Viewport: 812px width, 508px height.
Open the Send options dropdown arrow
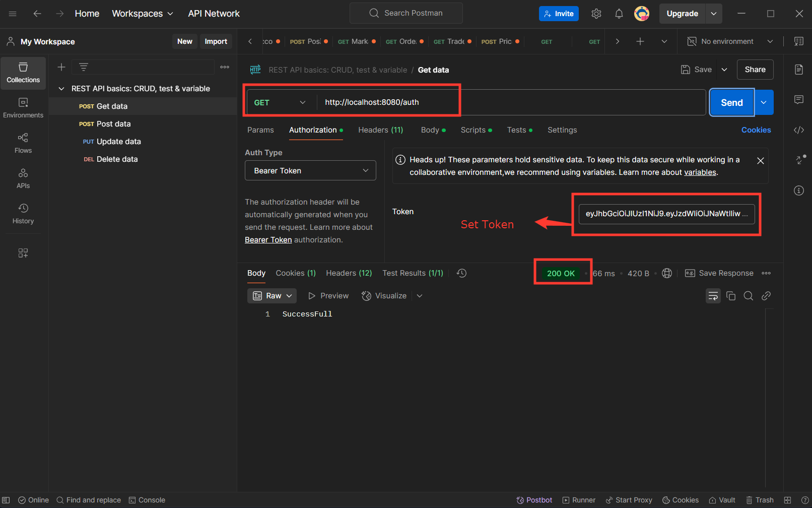[x=764, y=102]
